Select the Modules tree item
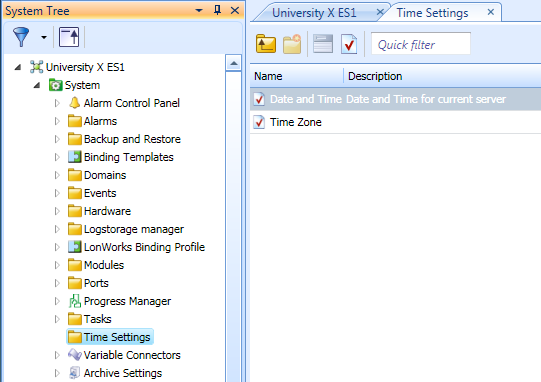The height and width of the screenshot is (382, 541). (x=104, y=265)
